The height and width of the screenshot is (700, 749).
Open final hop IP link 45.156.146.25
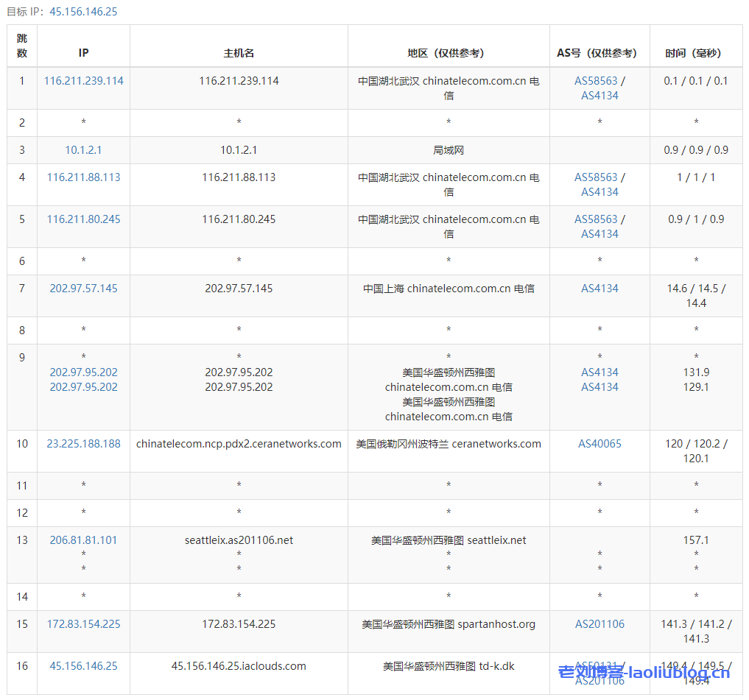83,665
